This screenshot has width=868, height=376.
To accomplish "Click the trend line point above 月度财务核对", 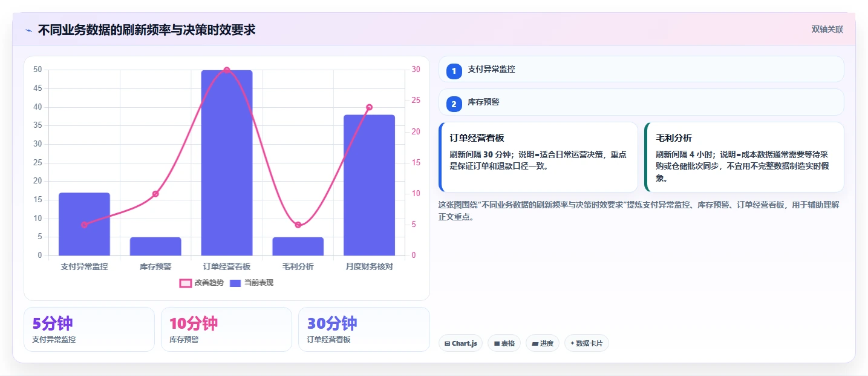I will [x=370, y=107].
